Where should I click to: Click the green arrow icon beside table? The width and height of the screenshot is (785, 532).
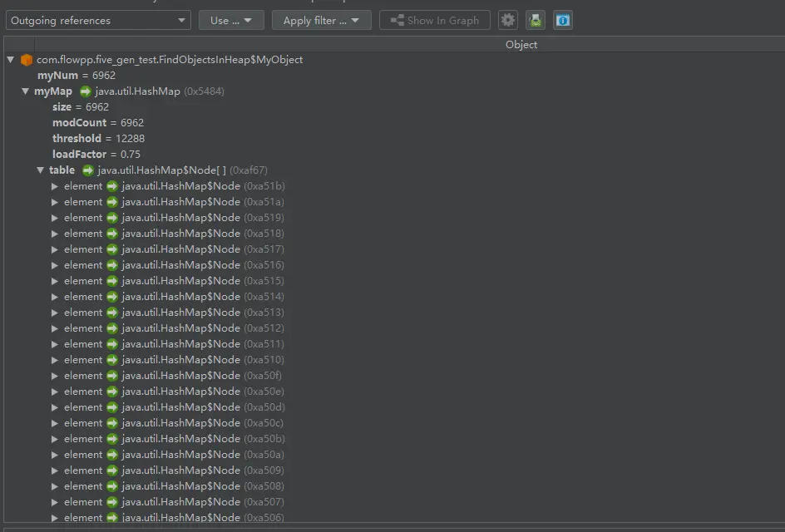pos(88,170)
